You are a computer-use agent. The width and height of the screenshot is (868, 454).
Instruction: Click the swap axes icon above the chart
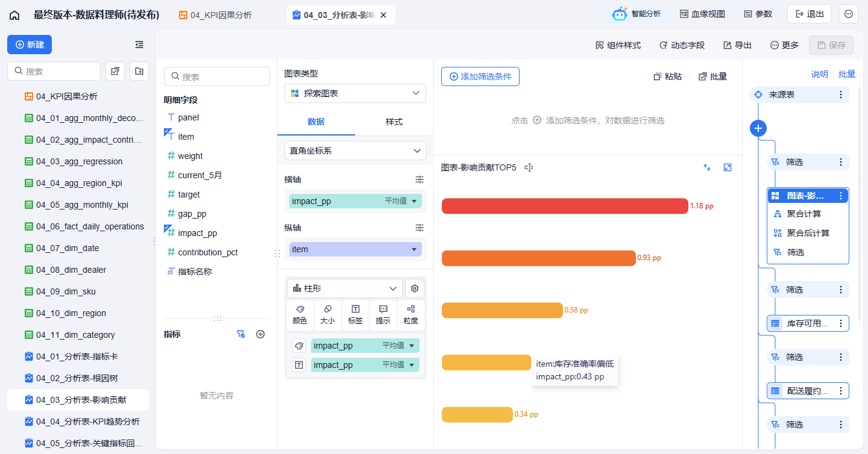707,167
